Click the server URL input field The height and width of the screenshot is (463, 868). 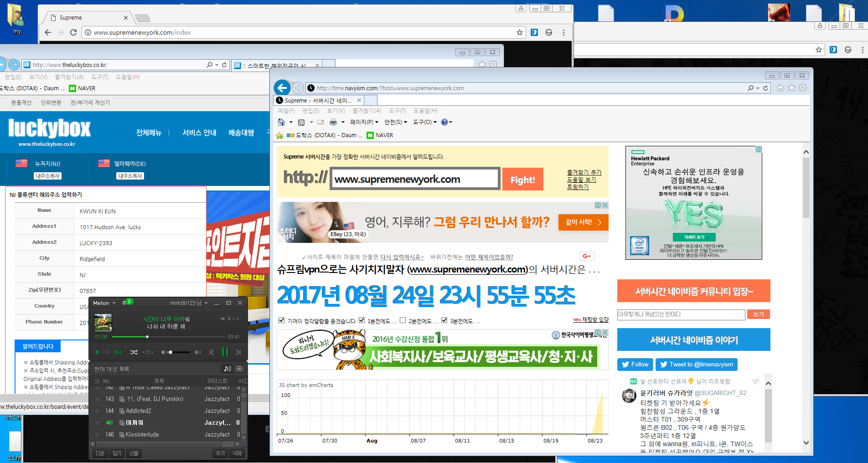[x=414, y=179]
